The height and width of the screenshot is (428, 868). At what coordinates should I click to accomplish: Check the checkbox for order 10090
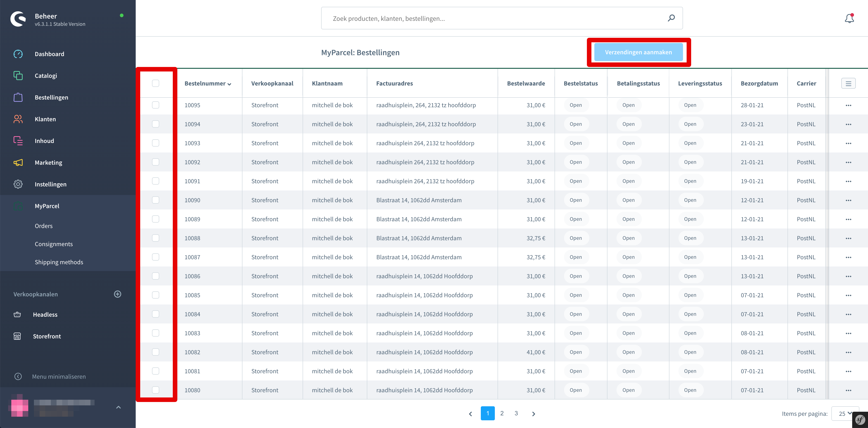(x=156, y=200)
